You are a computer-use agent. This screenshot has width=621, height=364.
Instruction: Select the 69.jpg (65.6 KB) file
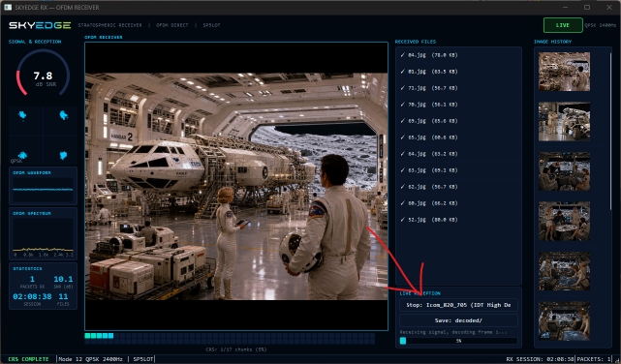458,121
